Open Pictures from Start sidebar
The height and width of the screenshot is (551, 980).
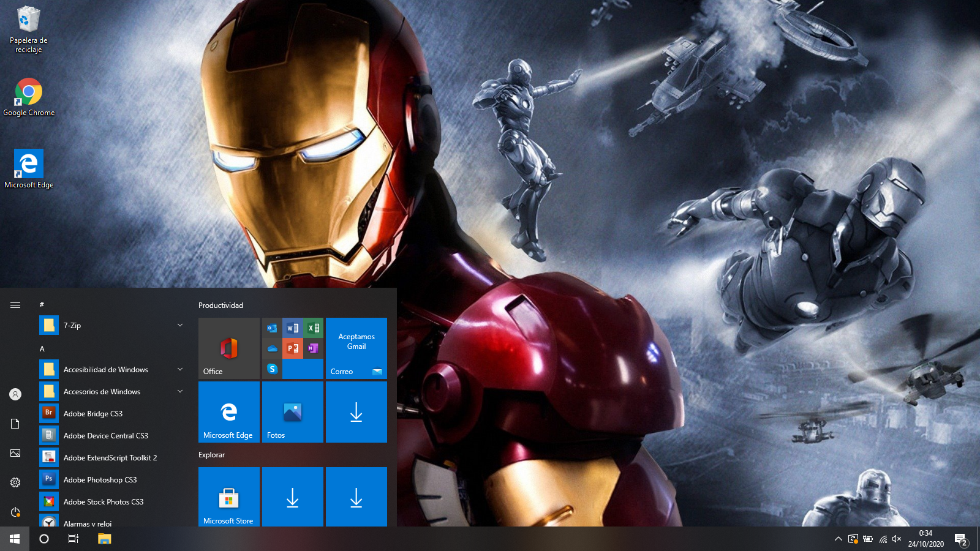point(15,453)
